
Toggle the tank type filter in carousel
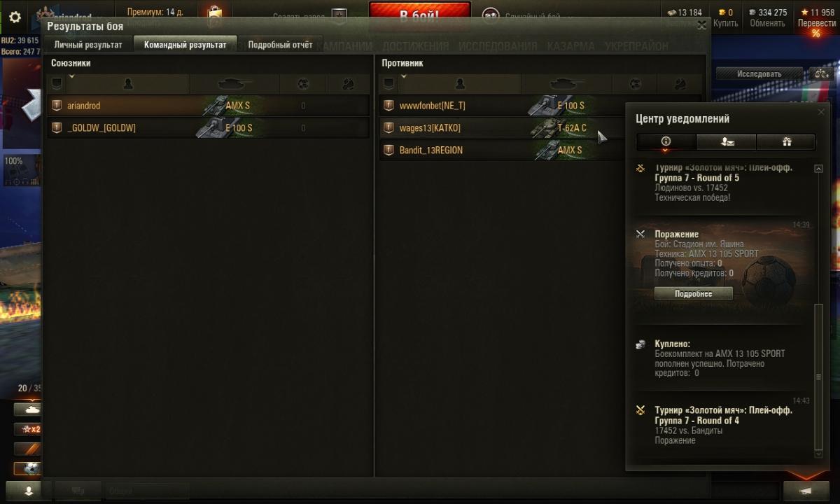[x=29, y=409]
